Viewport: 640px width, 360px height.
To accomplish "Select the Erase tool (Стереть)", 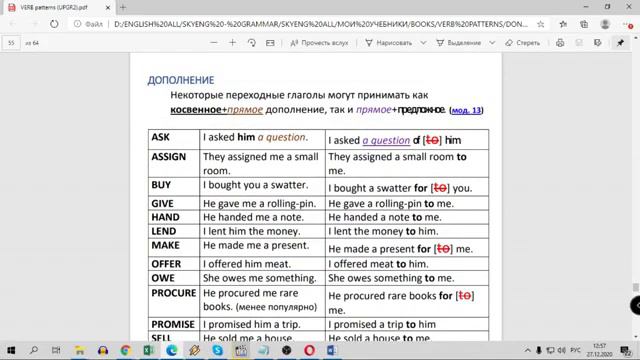I will tap(522, 43).
